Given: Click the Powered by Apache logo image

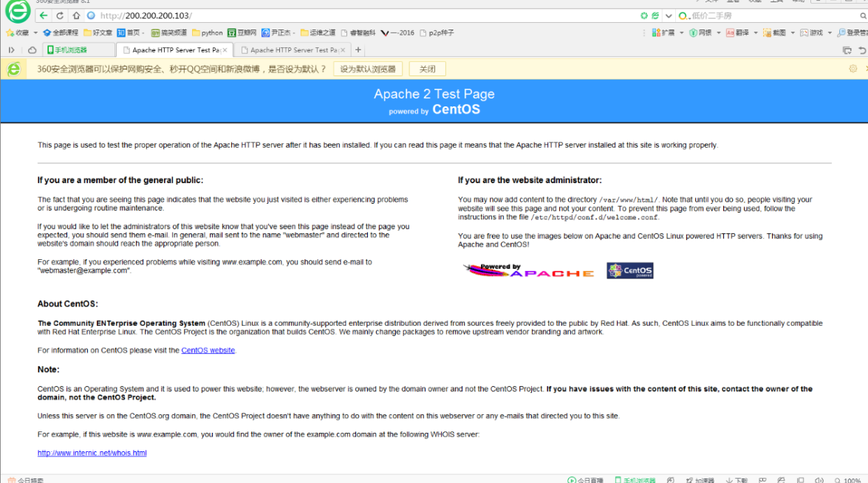Looking at the screenshot, I should click(x=529, y=270).
